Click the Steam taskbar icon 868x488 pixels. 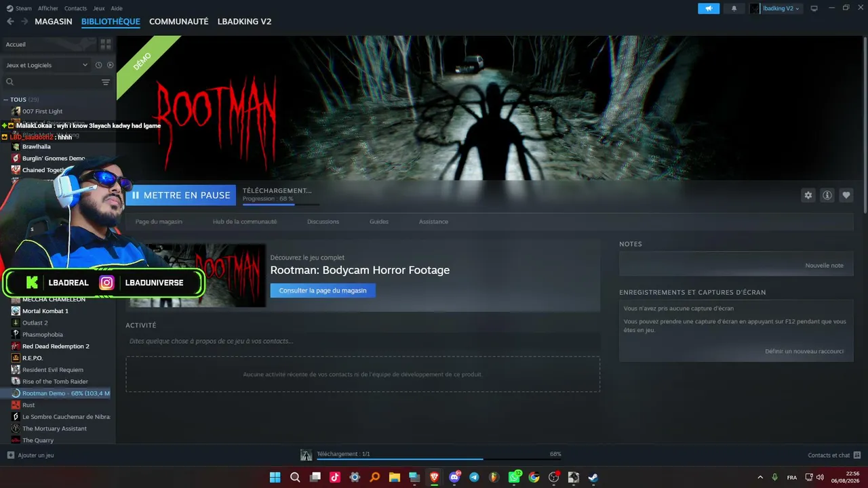593,477
